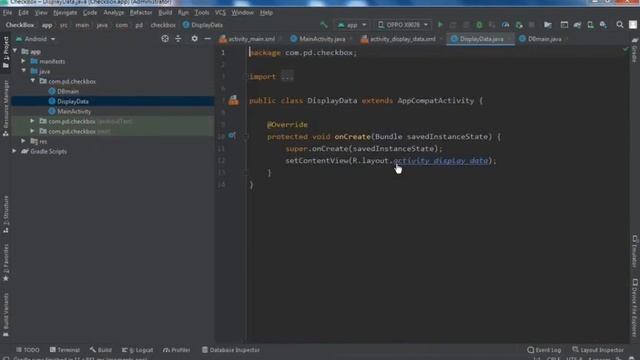Viewport: 640px width, 360px height.
Task: Open the app run configuration dropdown
Action: tap(352, 25)
